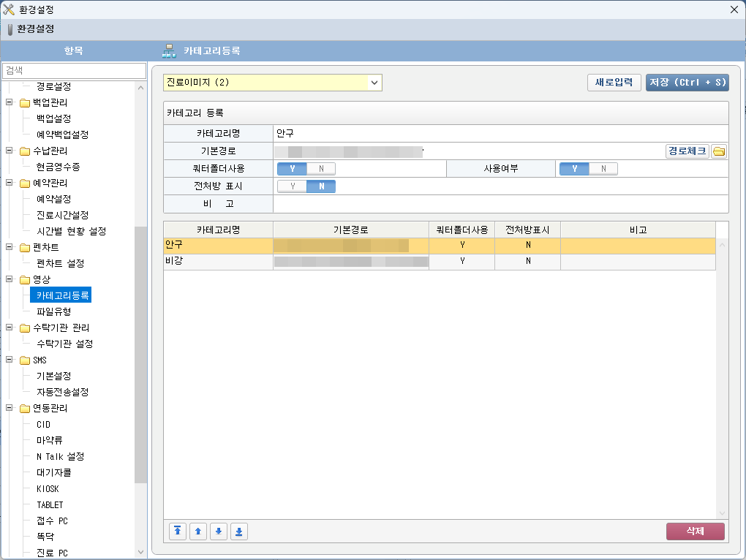Click the 연동관리 folder icon in tree

(x=24, y=408)
